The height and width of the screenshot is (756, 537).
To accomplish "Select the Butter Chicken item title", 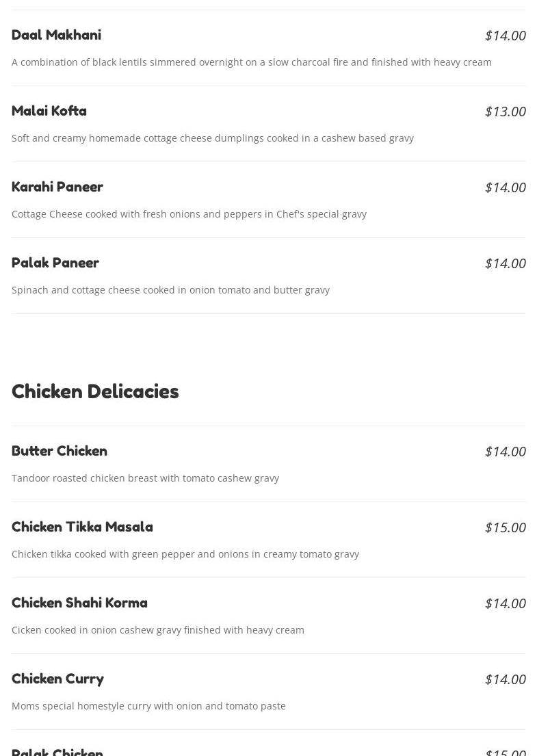I will [x=60, y=451].
